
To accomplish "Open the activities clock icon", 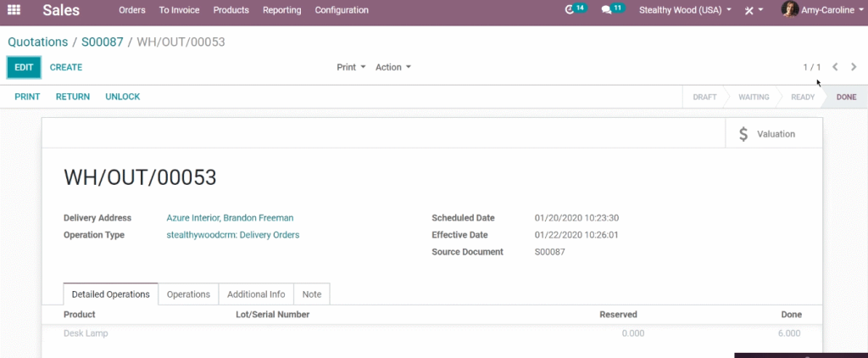I will coord(570,10).
